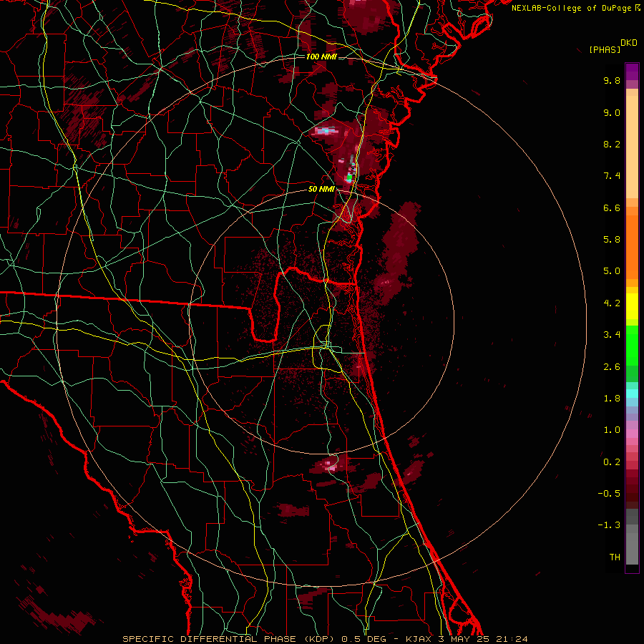This screenshot has height=644, width=644.
Task: Click the 3.4 scale value
Action: (x=612, y=335)
